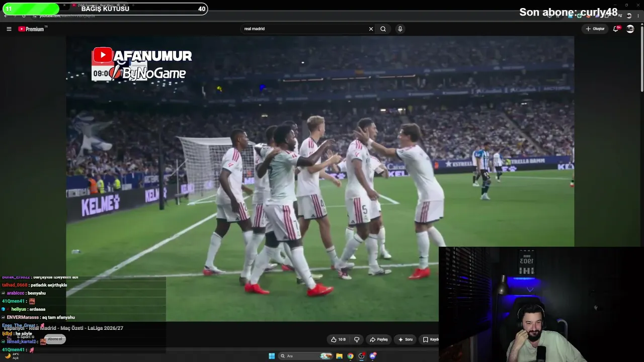The width and height of the screenshot is (644, 362).
Task: Open the Windows Start menu
Action: pyautogui.click(x=272, y=356)
